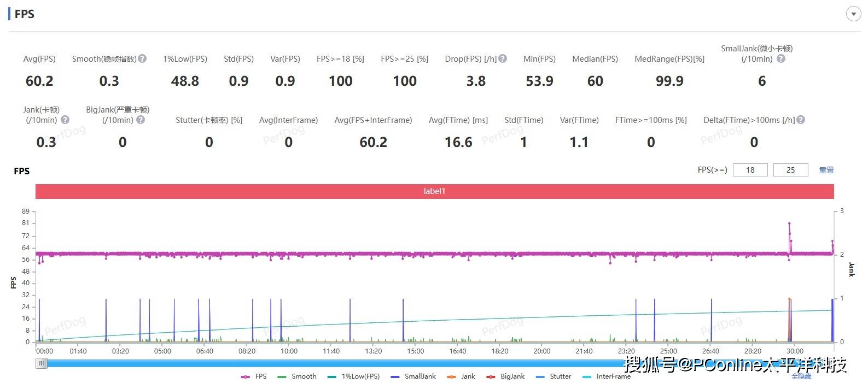Toggle Jank series legend item

461,376
